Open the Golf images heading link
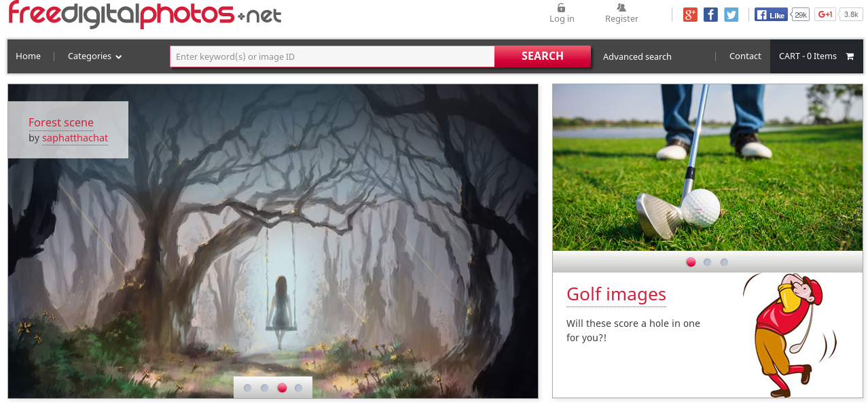The image size is (868, 403). pos(616,294)
